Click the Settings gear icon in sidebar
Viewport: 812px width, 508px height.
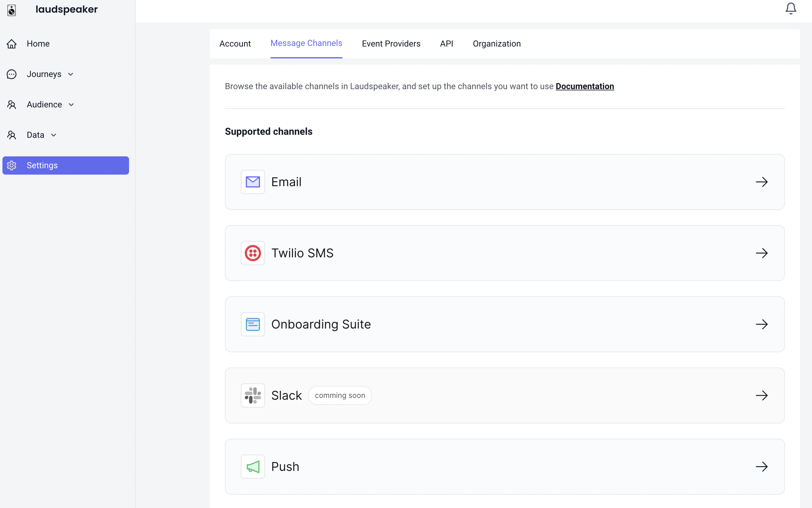[12, 165]
